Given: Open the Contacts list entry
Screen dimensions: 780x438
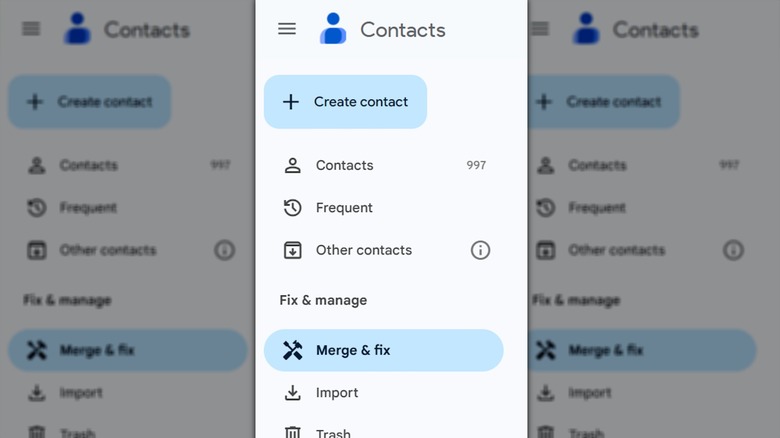Looking at the screenshot, I should [x=345, y=166].
